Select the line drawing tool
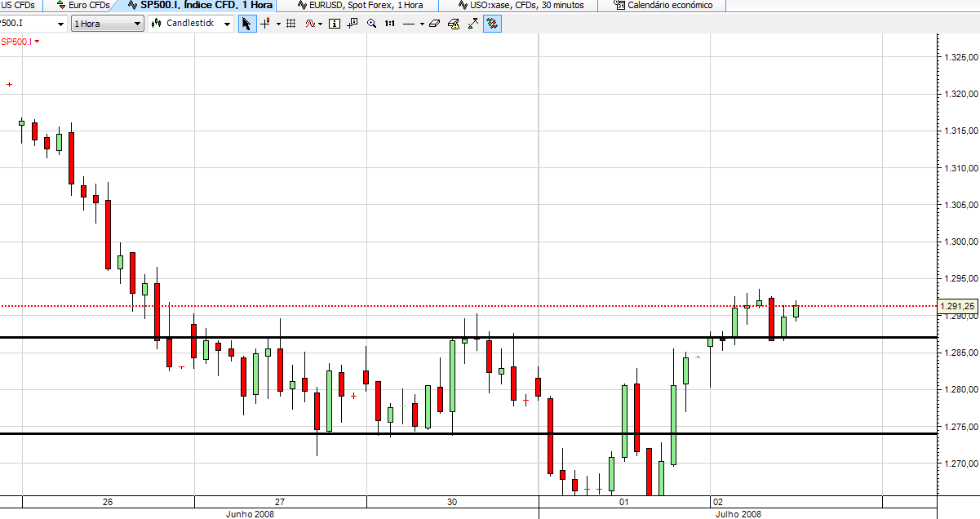The width and height of the screenshot is (980, 519). 409,24
